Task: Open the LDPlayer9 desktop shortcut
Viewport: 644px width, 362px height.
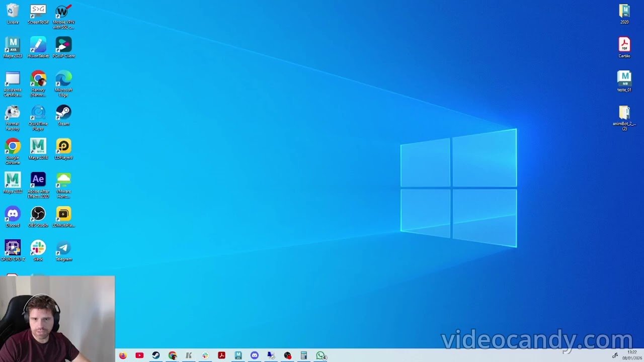Action: [63, 149]
